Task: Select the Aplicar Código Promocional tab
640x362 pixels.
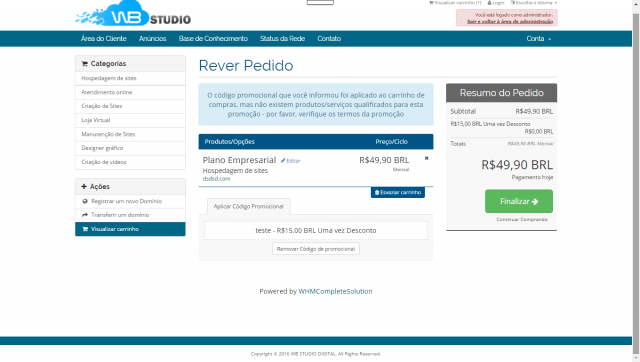Action: [x=249, y=207]
